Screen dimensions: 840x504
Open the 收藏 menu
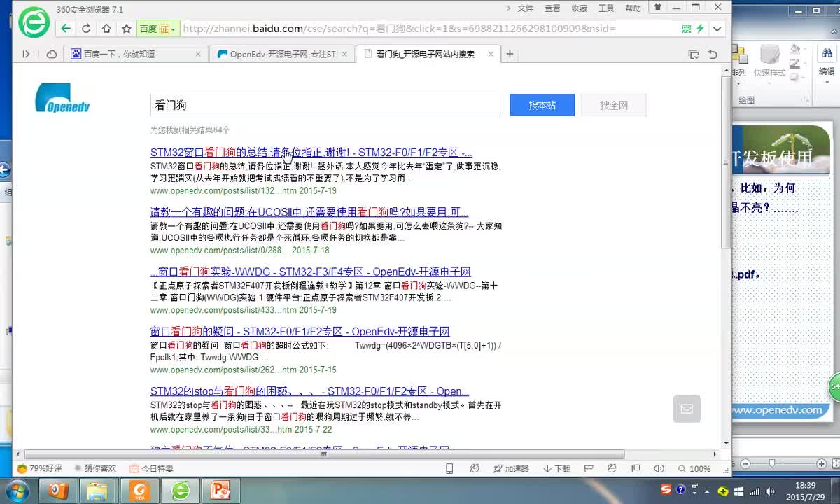(x=580, y=8)
